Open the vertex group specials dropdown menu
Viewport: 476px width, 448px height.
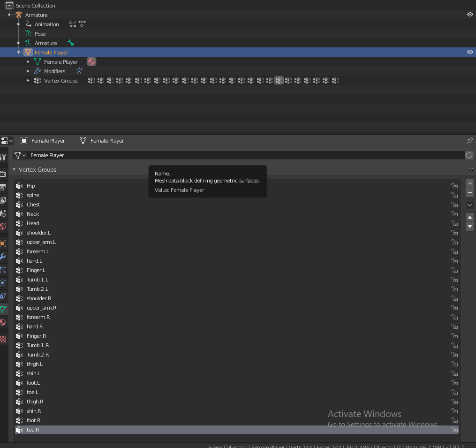pos(469,205)
